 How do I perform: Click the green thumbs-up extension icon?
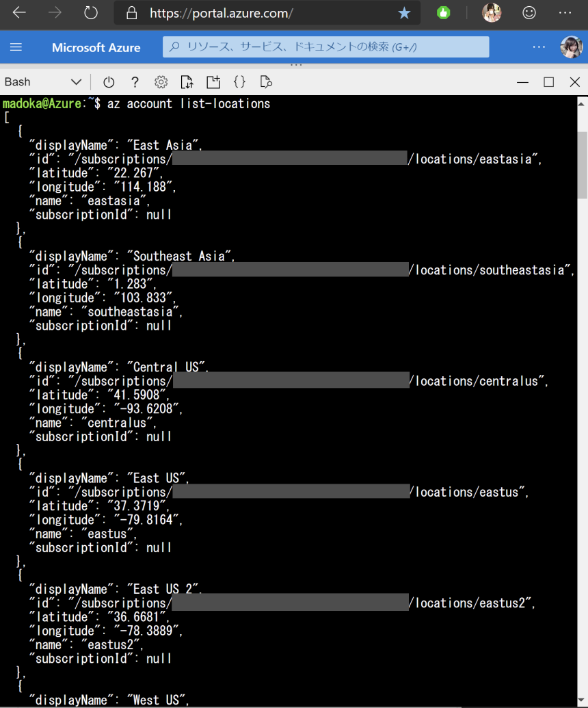point(443,12)
